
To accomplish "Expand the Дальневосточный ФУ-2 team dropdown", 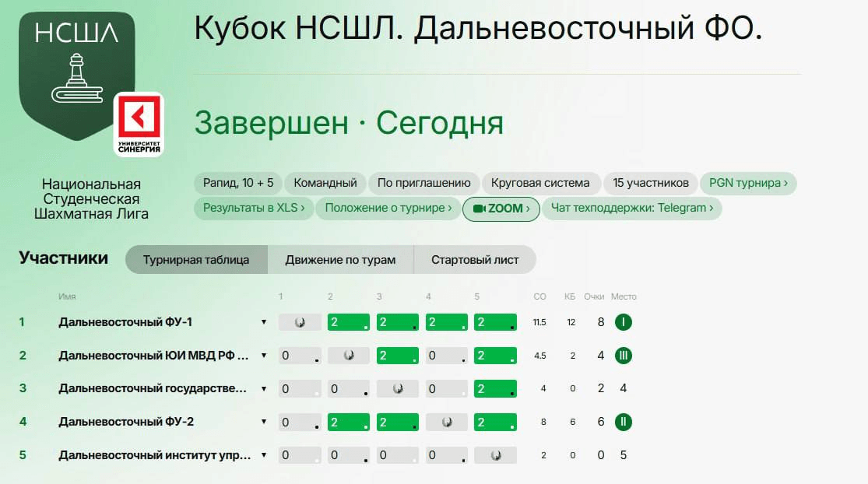I will coord(264,422).
